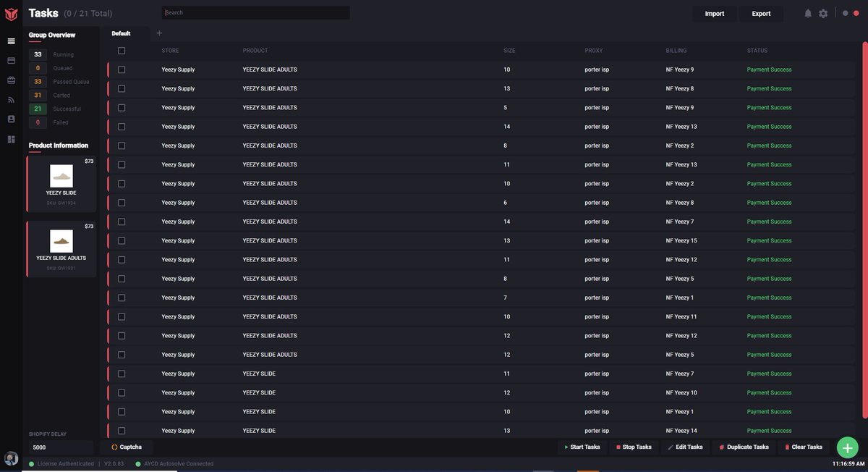Click the PROXY column header

(594, 51)
